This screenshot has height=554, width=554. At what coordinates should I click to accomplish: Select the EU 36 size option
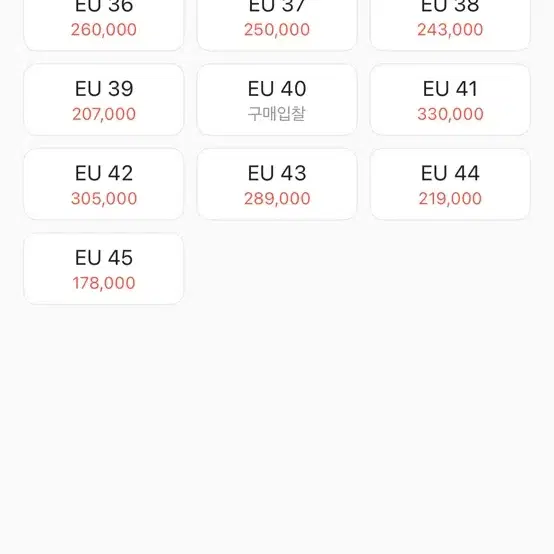(104, 25)
